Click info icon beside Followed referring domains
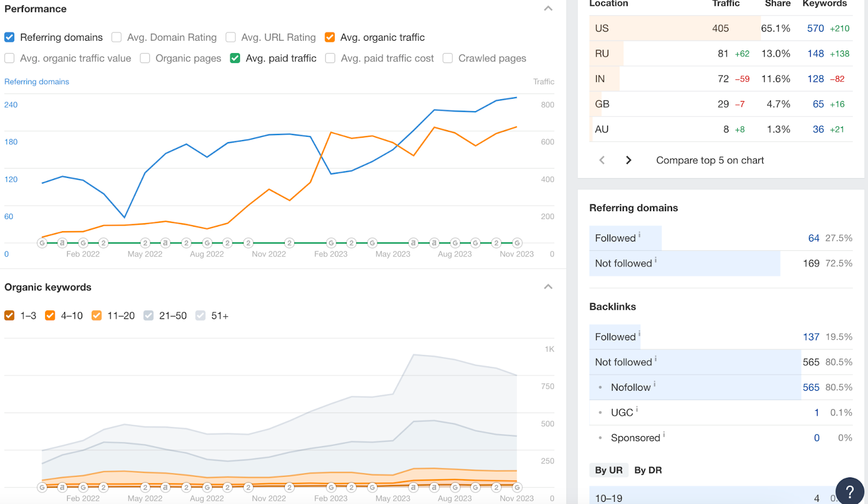 (640, 235)
